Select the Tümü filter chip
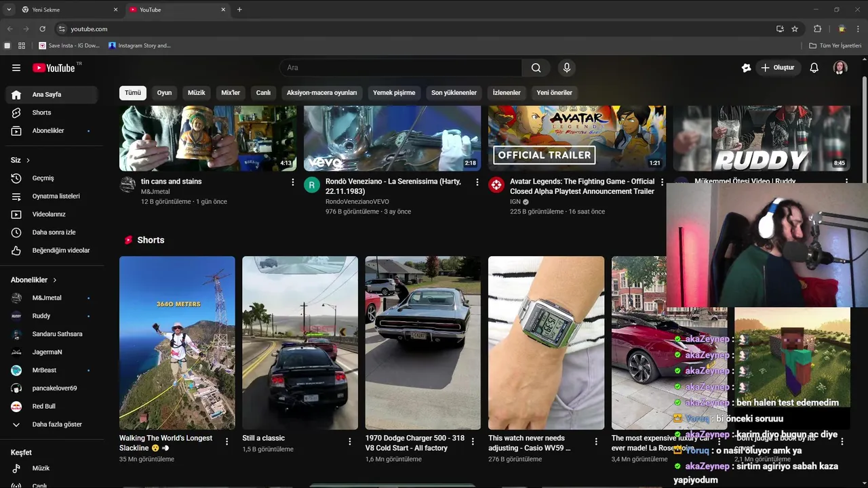 (133, 93)
